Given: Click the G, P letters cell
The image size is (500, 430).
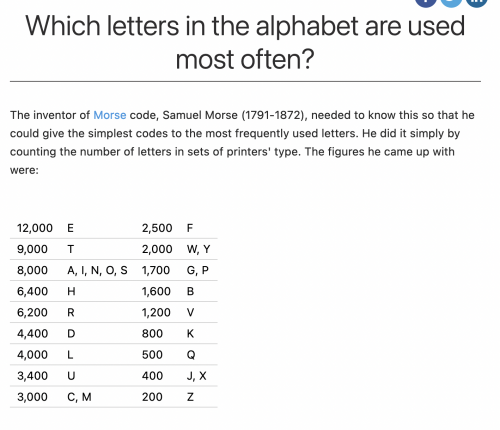Looking at the screenshot, I should (198, 270).
